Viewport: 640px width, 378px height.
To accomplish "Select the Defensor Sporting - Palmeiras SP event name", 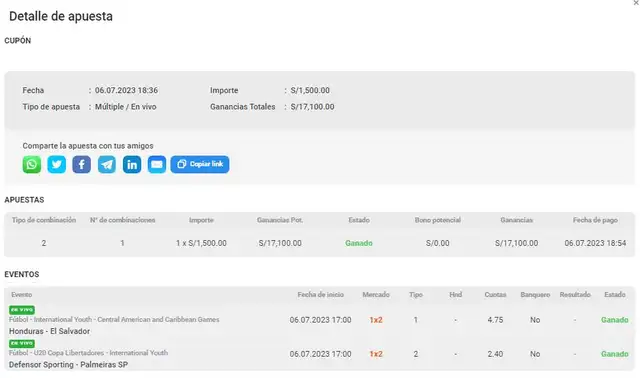I will pos(69,365).
